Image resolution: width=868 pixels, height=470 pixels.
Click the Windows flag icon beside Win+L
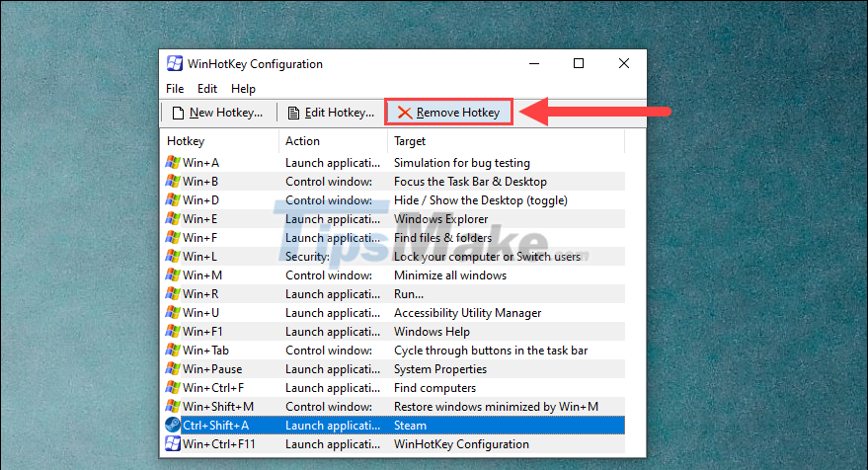173,257
